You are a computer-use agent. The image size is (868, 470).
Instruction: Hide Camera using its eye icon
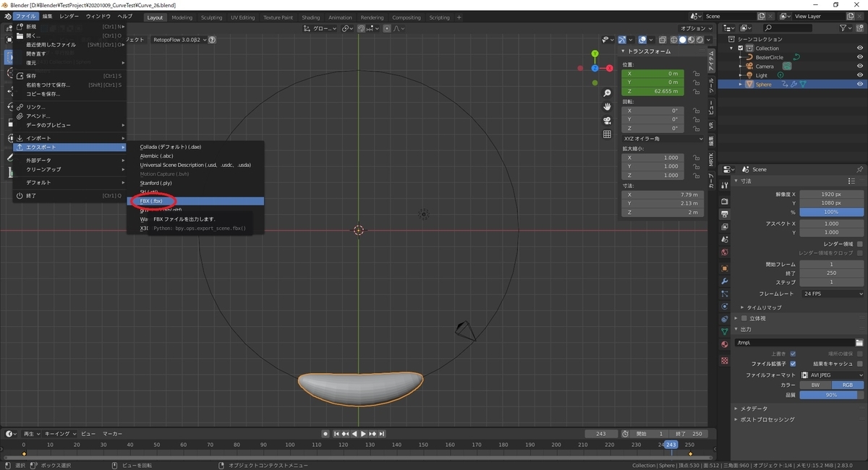click(860, 66)
